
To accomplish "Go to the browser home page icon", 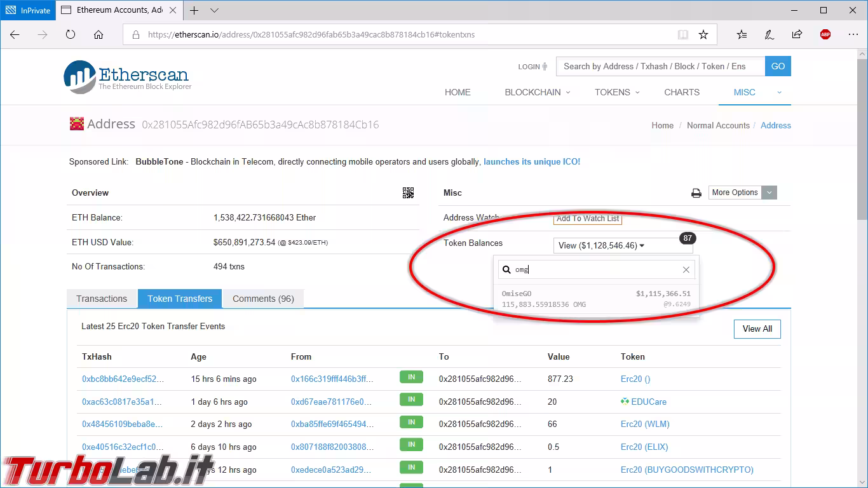I will [98, 35].
